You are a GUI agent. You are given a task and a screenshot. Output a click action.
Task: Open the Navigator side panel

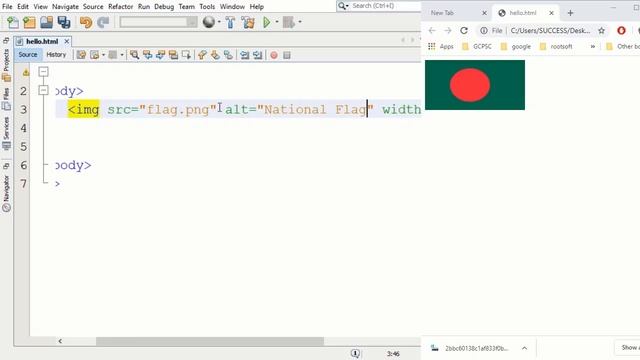(x=6, y=193)
